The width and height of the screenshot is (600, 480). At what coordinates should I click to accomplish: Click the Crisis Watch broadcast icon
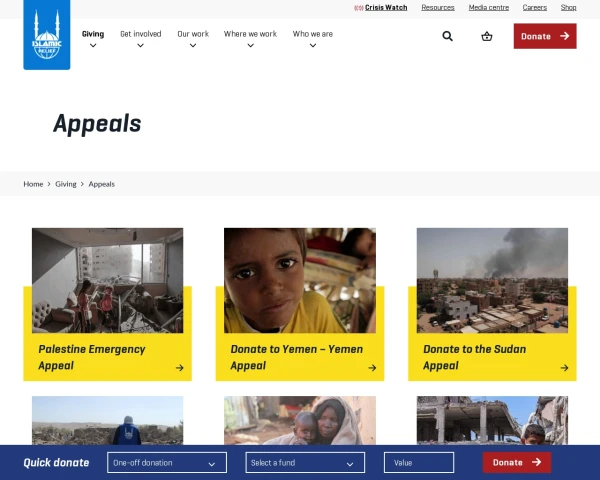pyautogui.click(x=359, y=8)
